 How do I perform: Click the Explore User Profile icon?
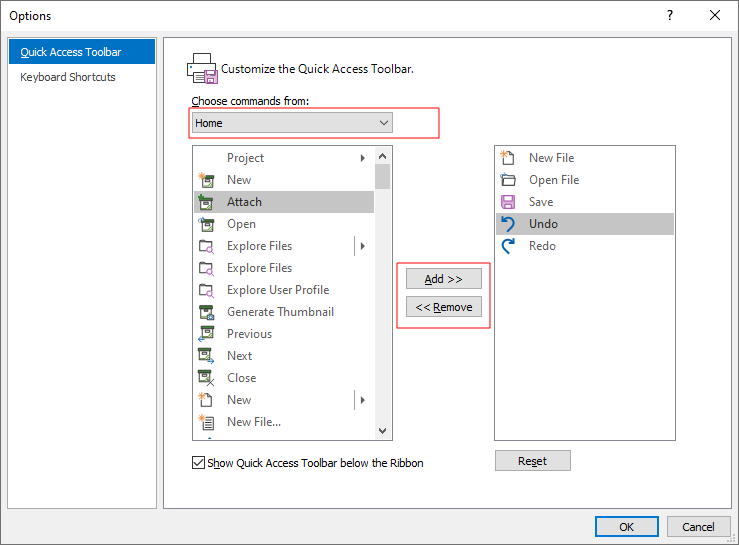coord(207,290)
